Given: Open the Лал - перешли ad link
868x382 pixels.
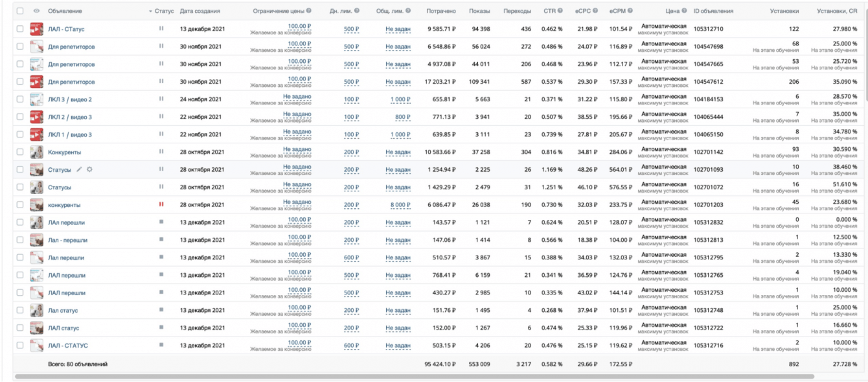Looking at the screenshot, I should point(67,240).
